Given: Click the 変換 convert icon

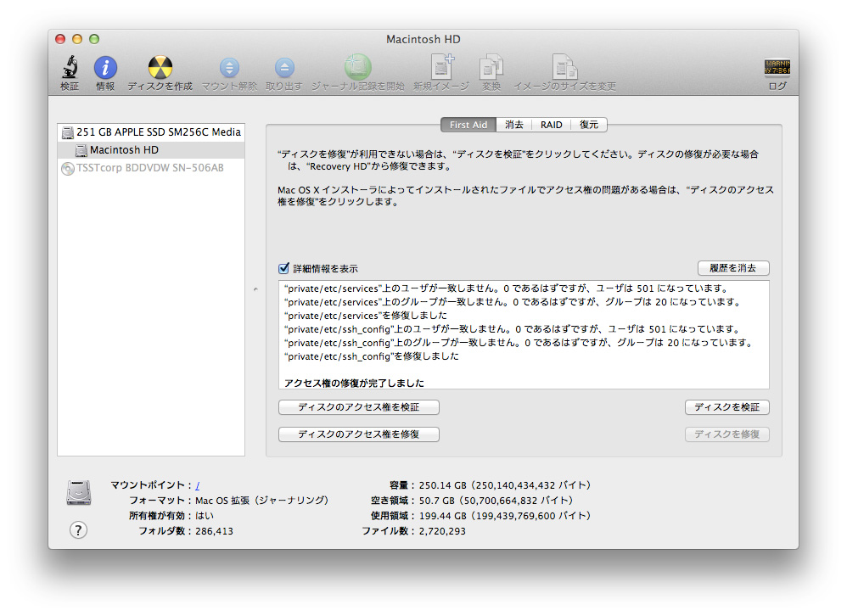Looking at the screenshot, I should pyautogui.click(x=491, y=69).
